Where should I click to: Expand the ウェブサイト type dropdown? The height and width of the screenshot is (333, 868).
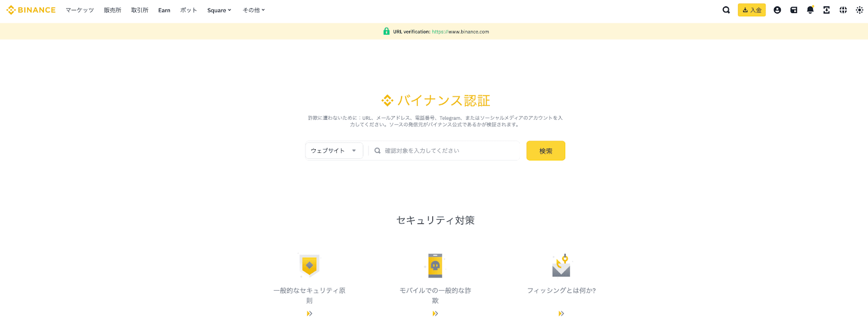tap(334, 151)
